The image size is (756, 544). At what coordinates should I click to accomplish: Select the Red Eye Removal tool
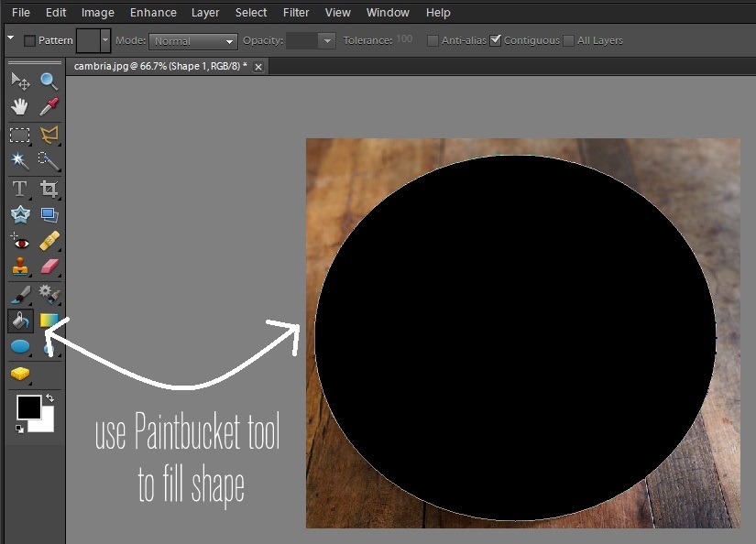[19, 242]
